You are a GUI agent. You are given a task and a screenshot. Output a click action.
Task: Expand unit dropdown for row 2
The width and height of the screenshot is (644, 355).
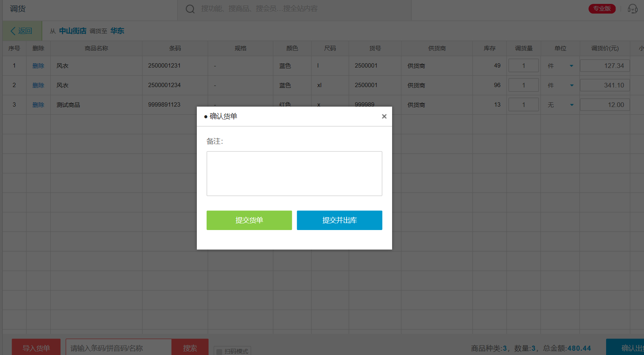tap(571, 85)
